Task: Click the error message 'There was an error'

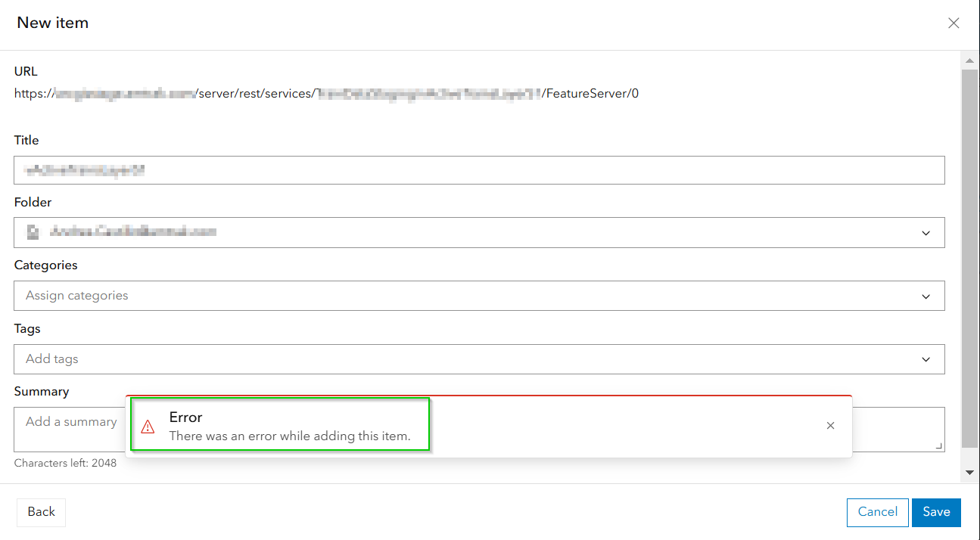Action: [x=290, y=436]
